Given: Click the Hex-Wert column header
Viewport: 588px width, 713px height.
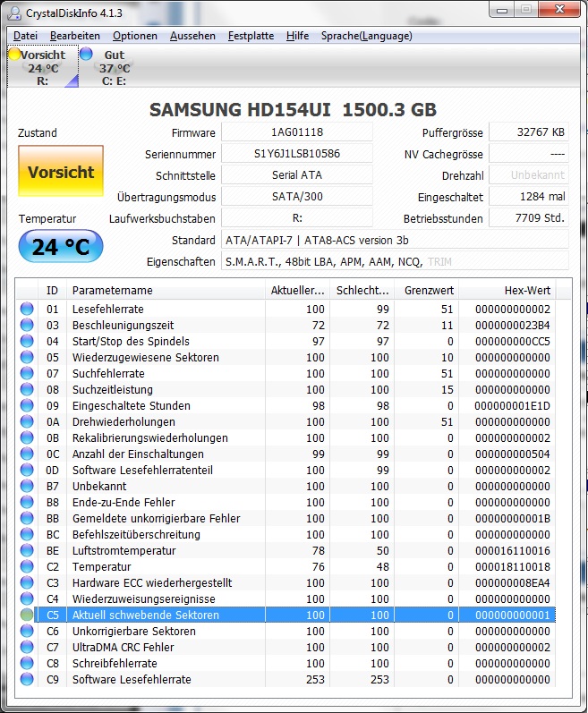Looking at the screenshot, I should click(507, 290).
